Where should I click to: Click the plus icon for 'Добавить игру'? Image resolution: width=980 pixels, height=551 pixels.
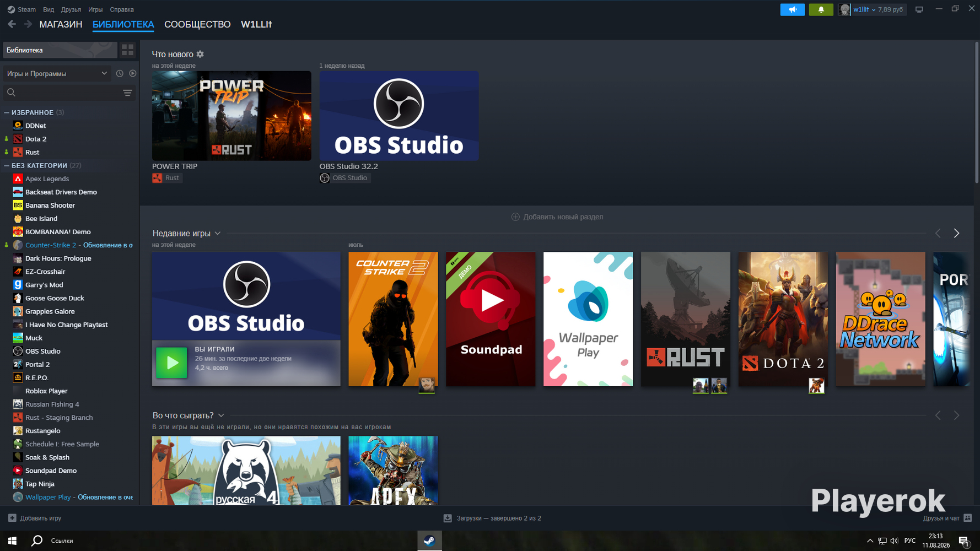pos(12,518)
